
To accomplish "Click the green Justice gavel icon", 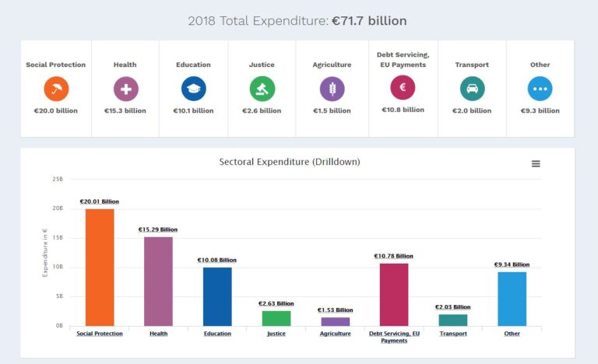I will coord(262,89).
